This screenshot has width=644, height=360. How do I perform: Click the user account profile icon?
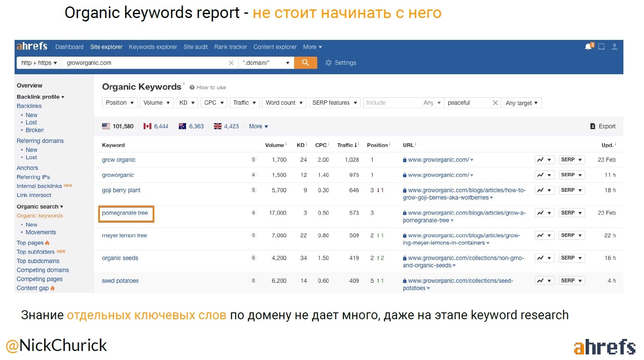point(614,47)
